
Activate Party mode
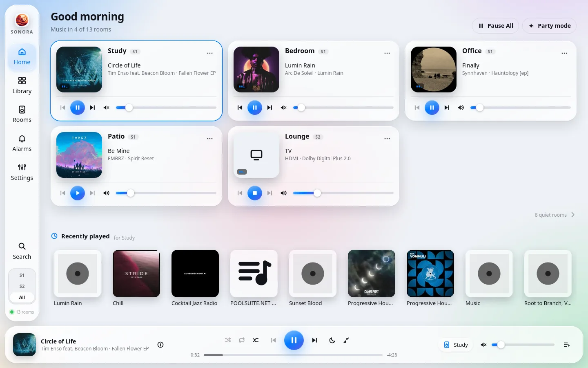point(549,26)
